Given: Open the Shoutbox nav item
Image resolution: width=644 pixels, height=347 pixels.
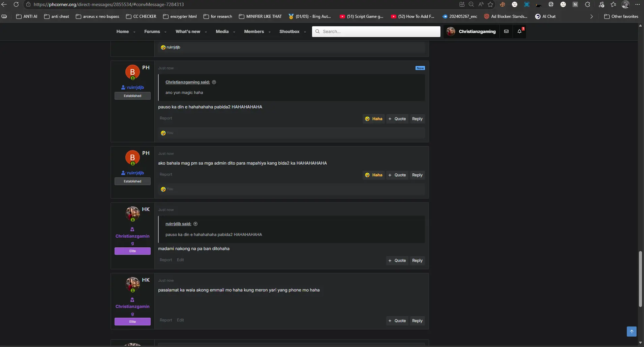Looking at the screenshot, I should tap(289, 31).
